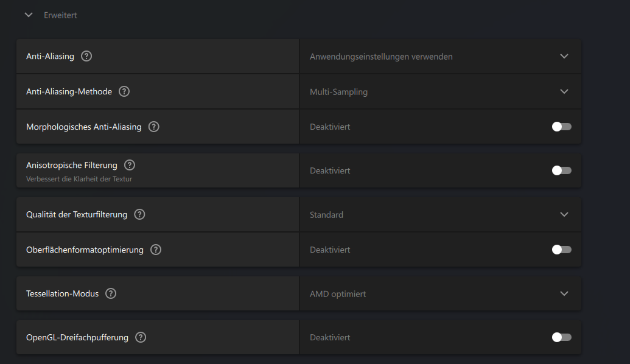Click the question mark beside Qualität der Texturfilterung

point(139,214)
